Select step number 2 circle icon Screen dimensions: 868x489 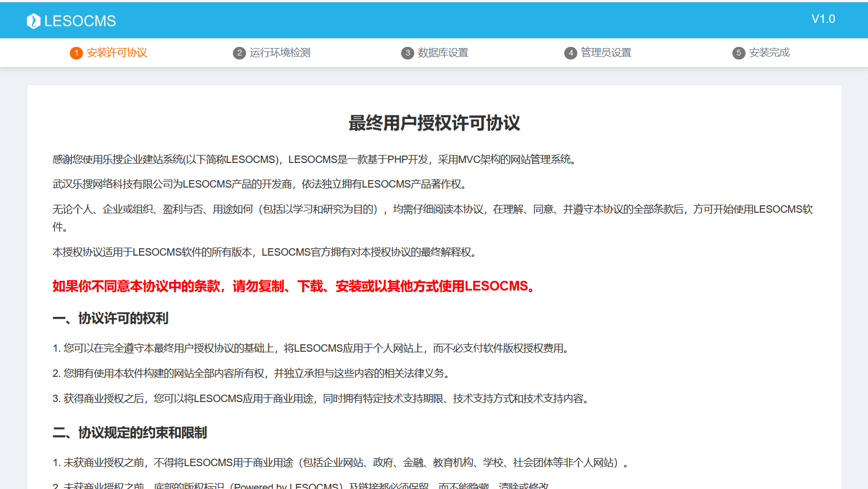click(x=239, y=53)
